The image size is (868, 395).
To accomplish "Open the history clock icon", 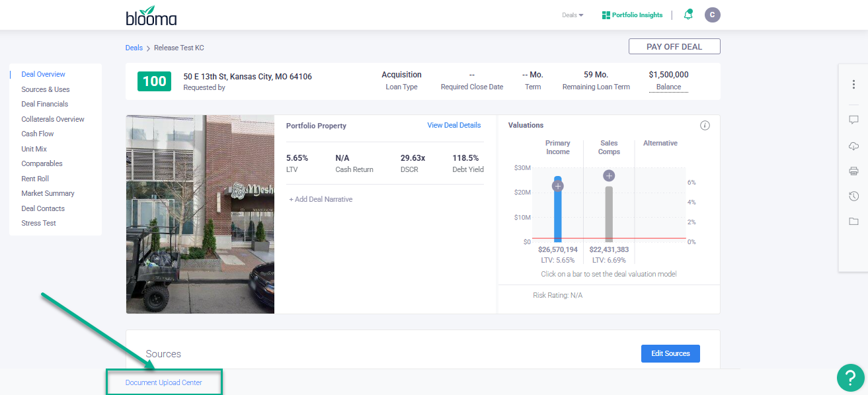I will point(853,196).
